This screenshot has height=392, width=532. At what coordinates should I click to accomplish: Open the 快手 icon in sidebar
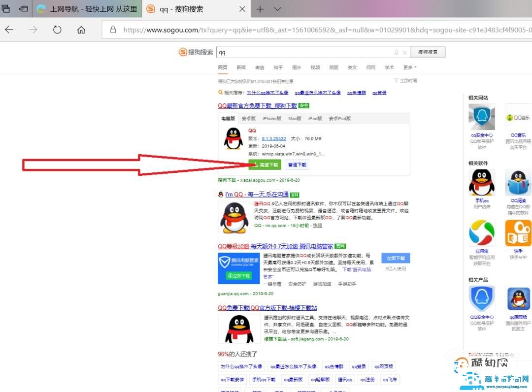518,233
